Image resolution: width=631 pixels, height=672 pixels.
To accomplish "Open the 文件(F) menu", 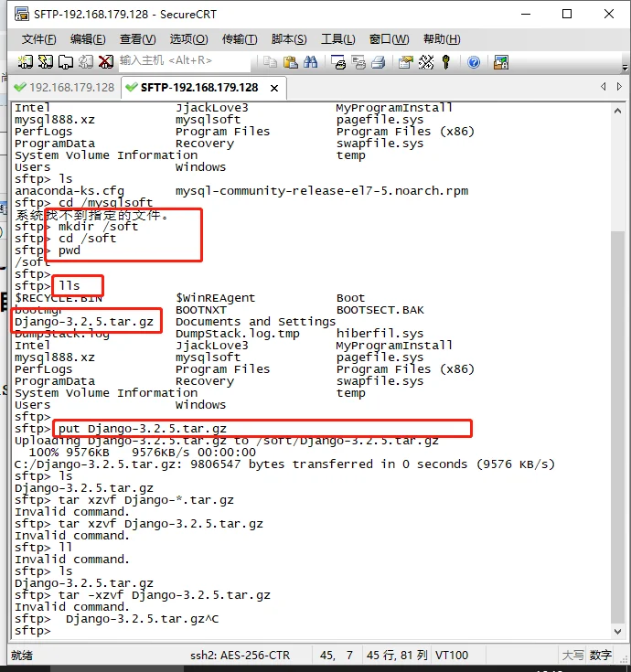I will click(x=38, y=39).
